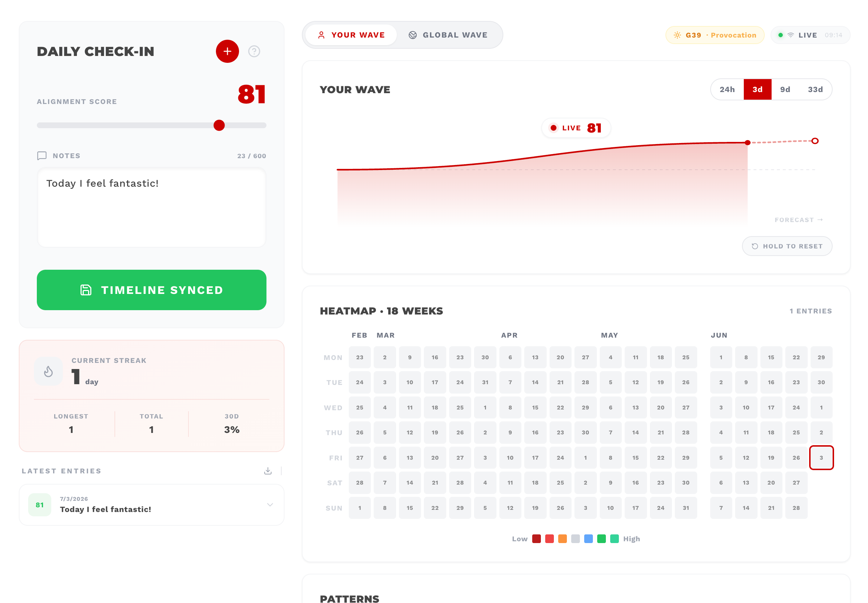Click the LIVE 81 chart tooltip
The height and width of the screenshot is (603, 868).
coord(576,128)
